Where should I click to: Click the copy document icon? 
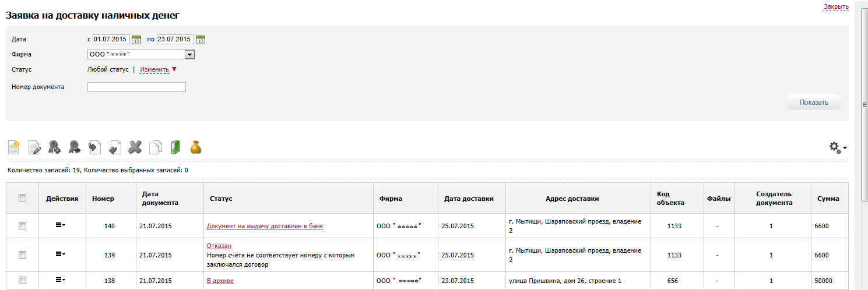[x=155, y=147]
